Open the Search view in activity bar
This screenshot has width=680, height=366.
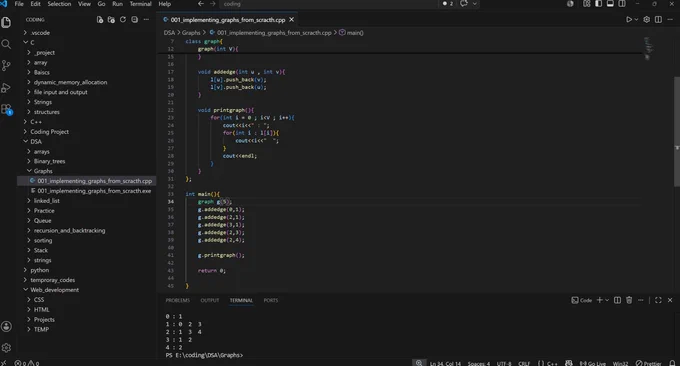[6, 44]
